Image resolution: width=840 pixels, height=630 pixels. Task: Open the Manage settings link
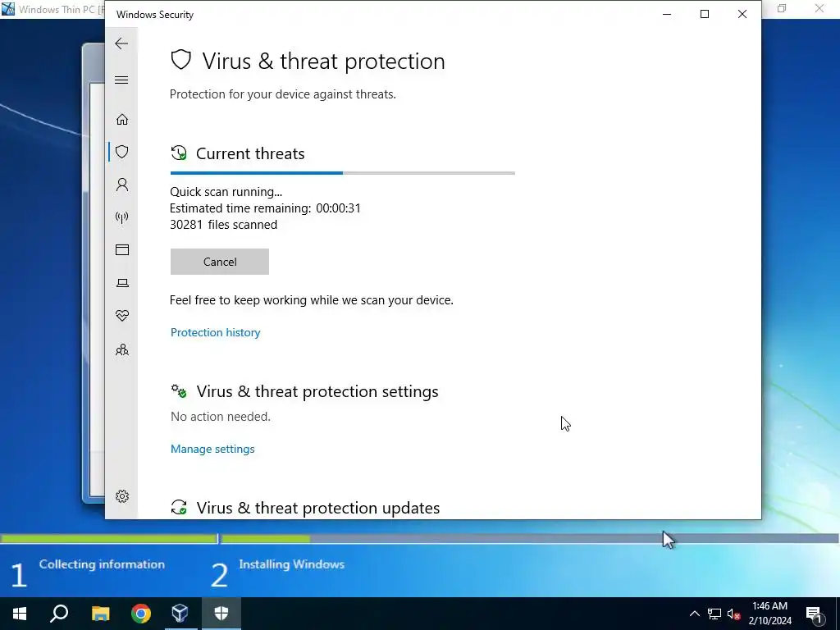tap(212, 449)
